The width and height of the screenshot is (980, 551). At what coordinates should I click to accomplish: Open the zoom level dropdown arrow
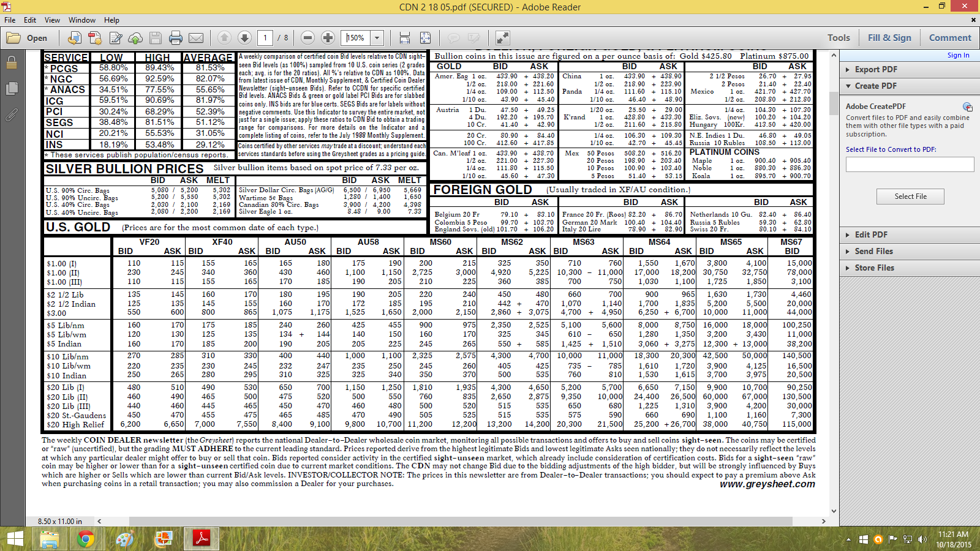click(x=377, y=38)
